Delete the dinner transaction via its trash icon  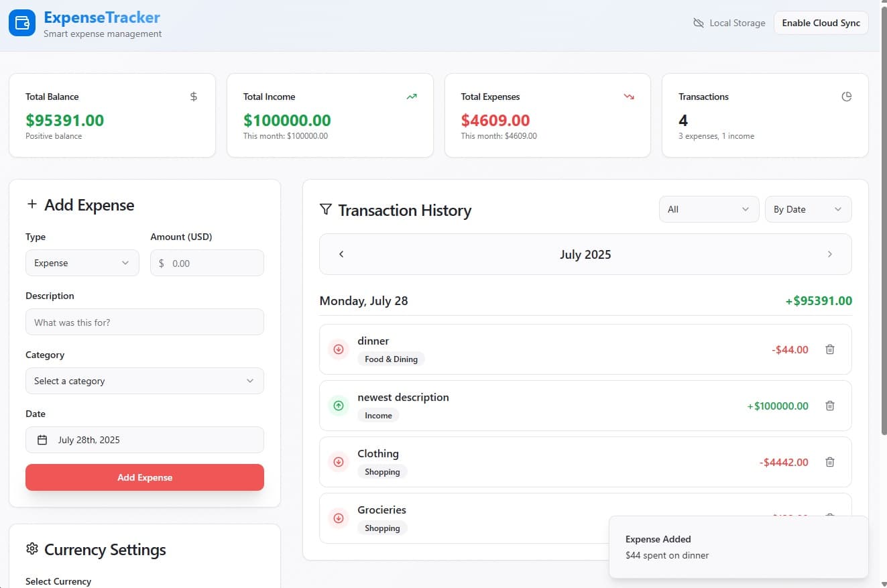pos(830,349)
